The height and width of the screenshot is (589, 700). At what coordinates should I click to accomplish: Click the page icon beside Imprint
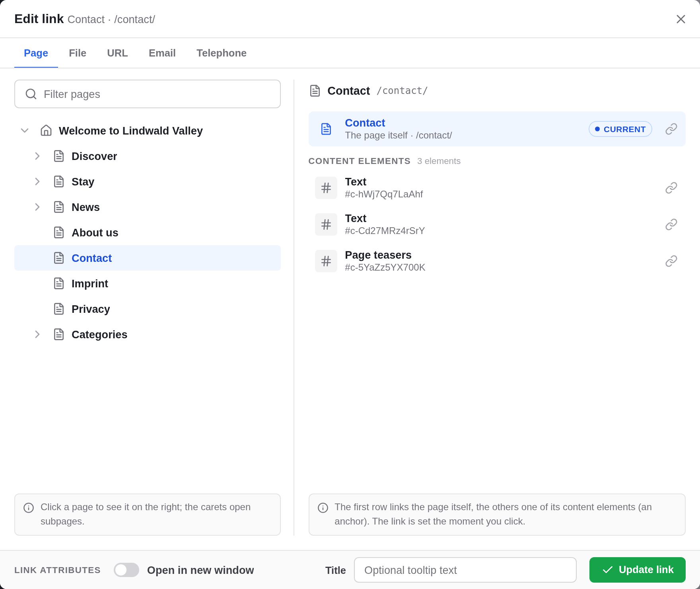point(59,283)
